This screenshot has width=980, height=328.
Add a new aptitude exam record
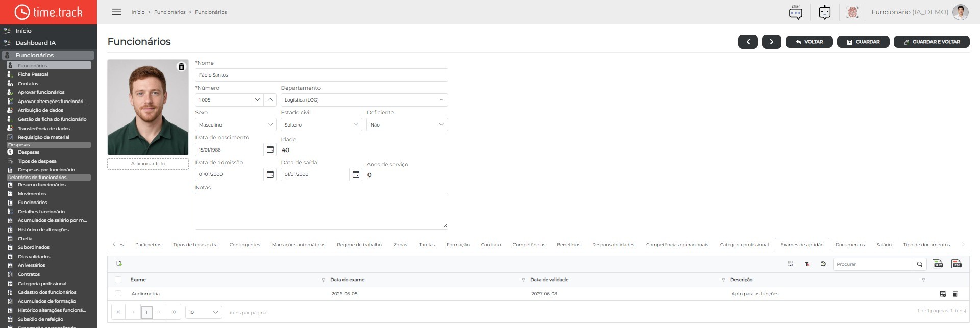coord(119,263)
